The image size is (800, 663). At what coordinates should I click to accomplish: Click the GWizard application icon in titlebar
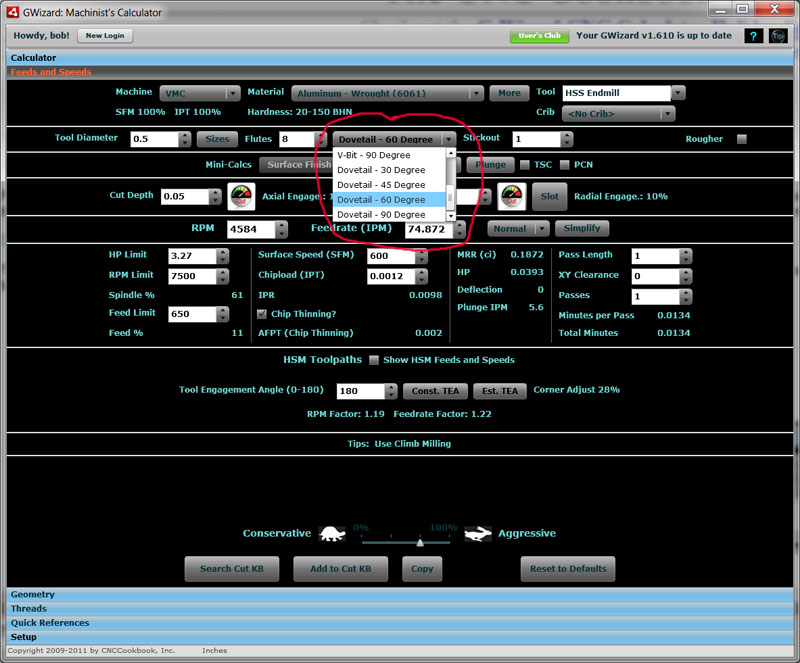(x=11, y=11)
